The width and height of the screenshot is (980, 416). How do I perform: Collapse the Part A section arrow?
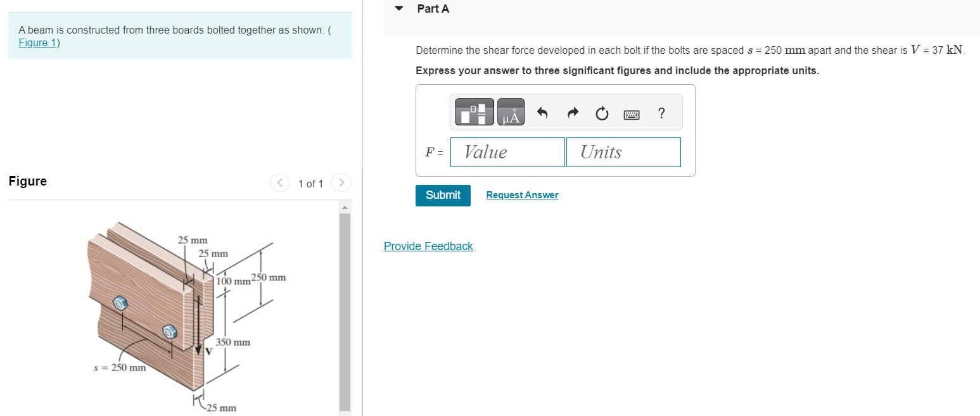[x=399, y=9]
